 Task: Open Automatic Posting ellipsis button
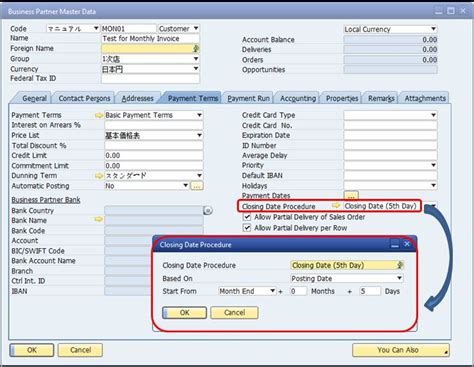click(197, 186)
